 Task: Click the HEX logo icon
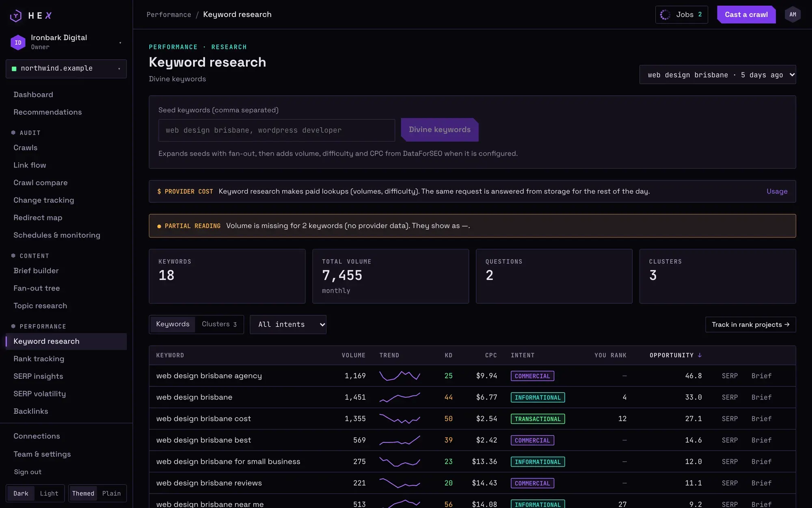[x=16, y=15]
